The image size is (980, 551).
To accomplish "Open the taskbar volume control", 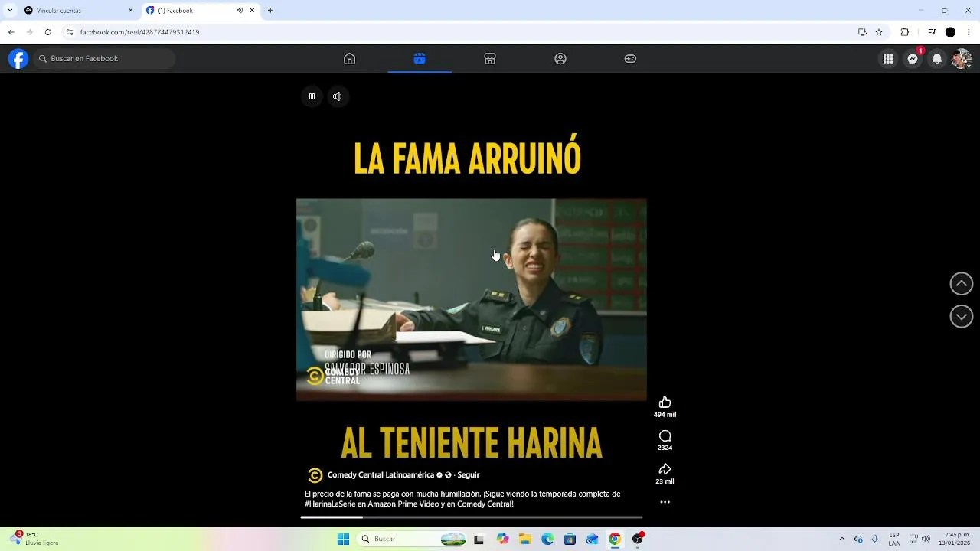I will click(x=926, y=540).
